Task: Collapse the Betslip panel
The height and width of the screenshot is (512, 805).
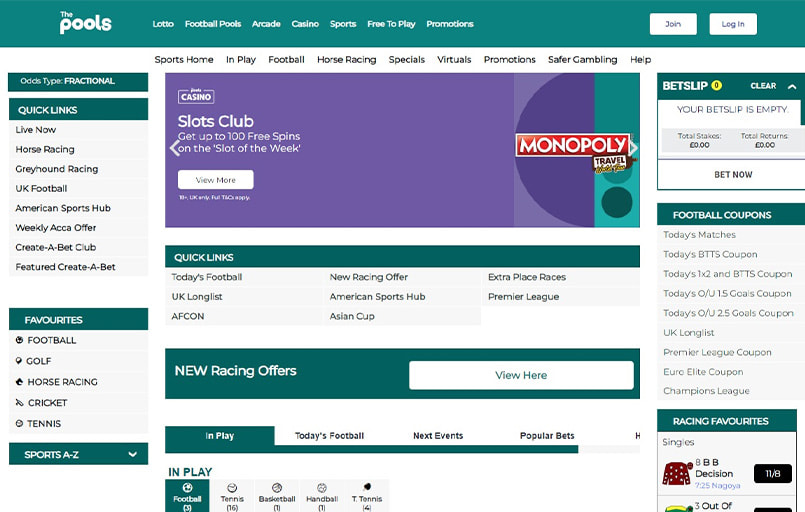Action: coord(792,86)
